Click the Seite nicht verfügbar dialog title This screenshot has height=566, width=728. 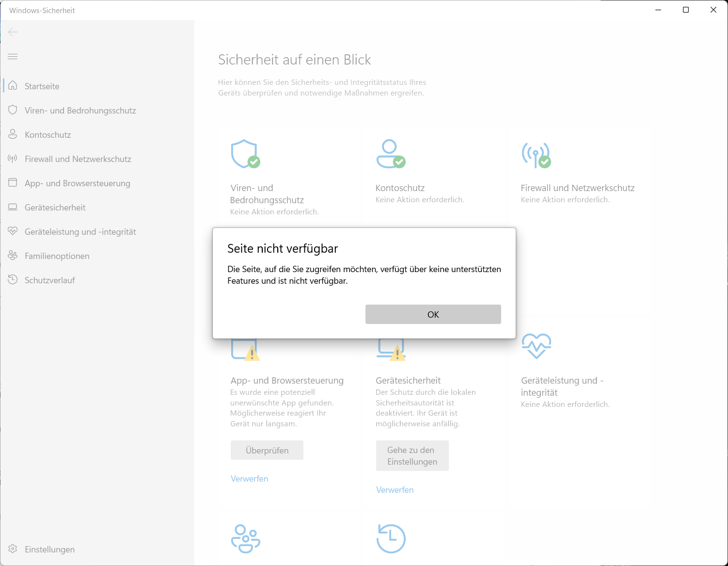(x=283, y=248)
